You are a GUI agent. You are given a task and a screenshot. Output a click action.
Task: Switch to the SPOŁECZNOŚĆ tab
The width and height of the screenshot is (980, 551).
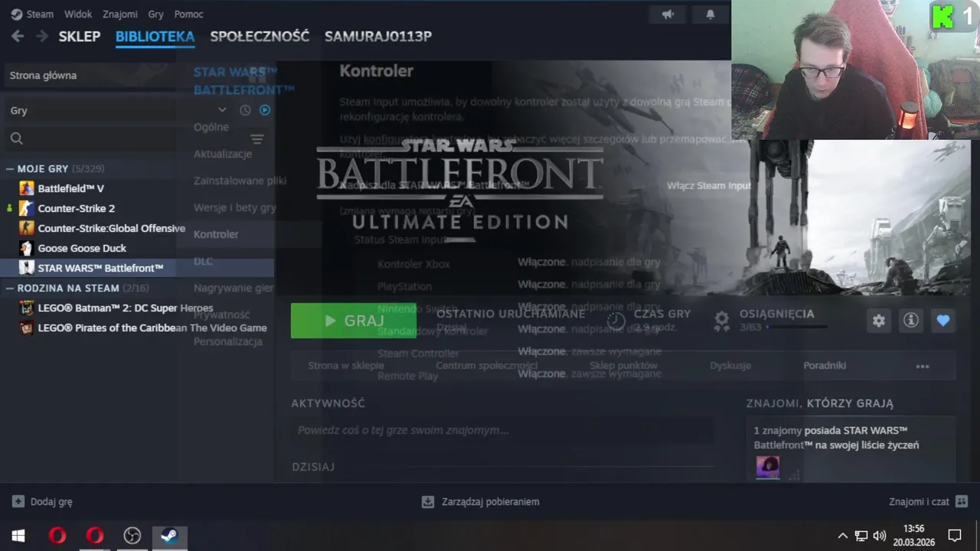tap(260, 36)
